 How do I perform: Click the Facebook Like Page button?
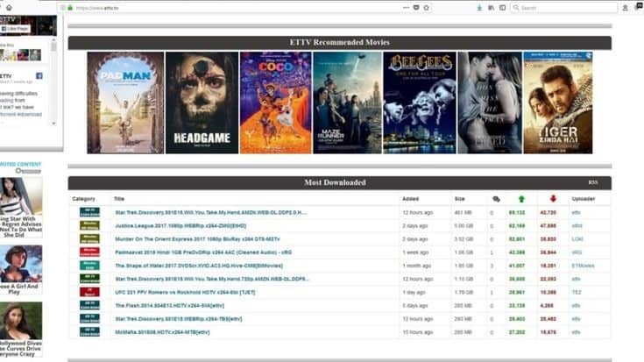tap(15, 29)
